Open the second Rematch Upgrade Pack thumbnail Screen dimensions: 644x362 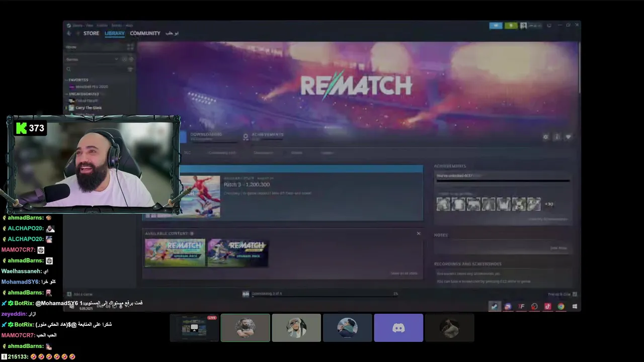(237, 252)
